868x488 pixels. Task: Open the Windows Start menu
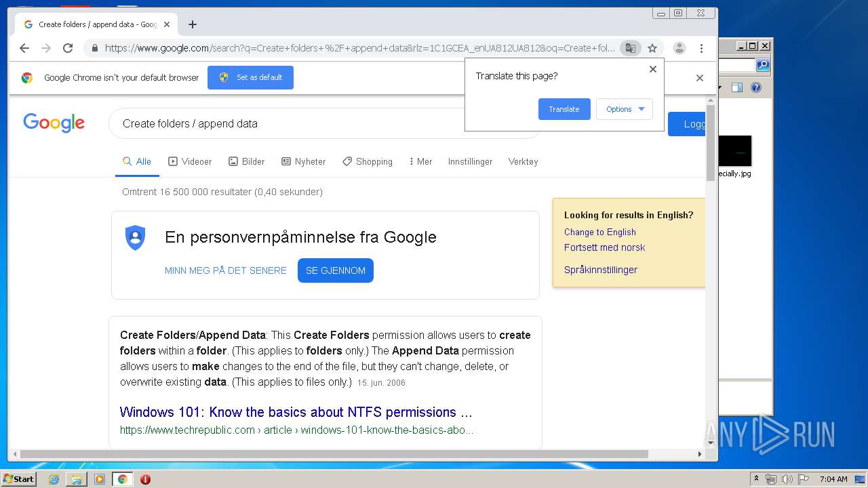[x=19, y=479]
